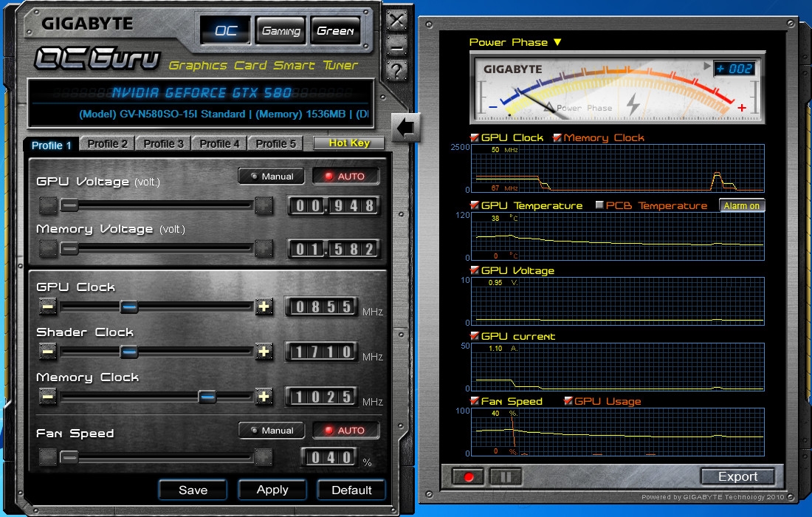Decrease Memory Clock with minus button
Screen dimensions: 812x517
pos(48,397)
